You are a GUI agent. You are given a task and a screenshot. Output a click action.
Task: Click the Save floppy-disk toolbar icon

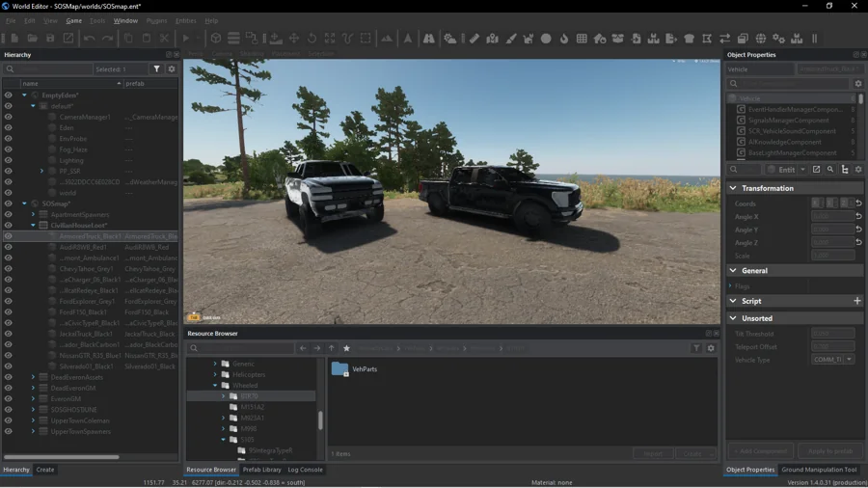coord(50,39)
